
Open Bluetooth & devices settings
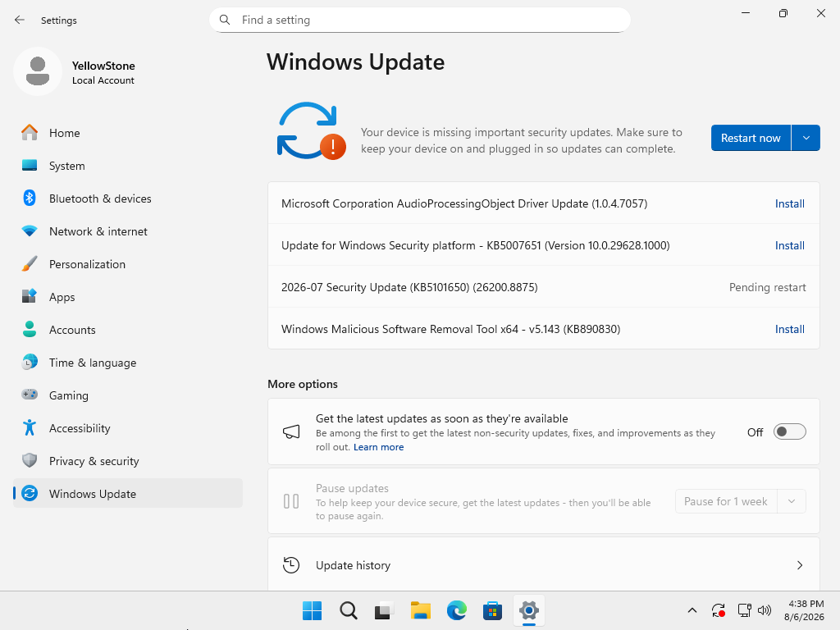pos(128,199)
